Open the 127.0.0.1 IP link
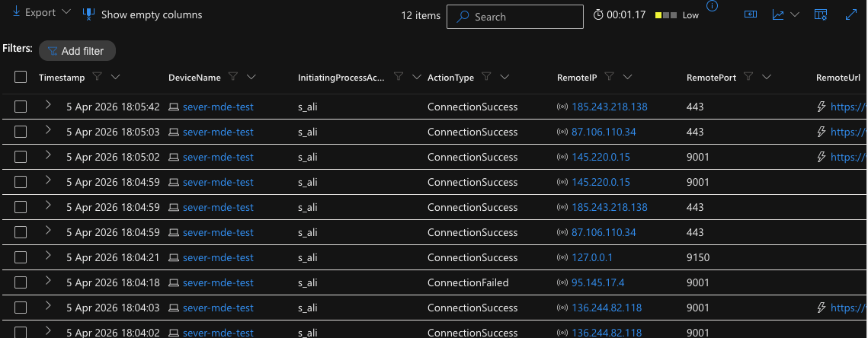The image size is (868, 338). [592, 257]
